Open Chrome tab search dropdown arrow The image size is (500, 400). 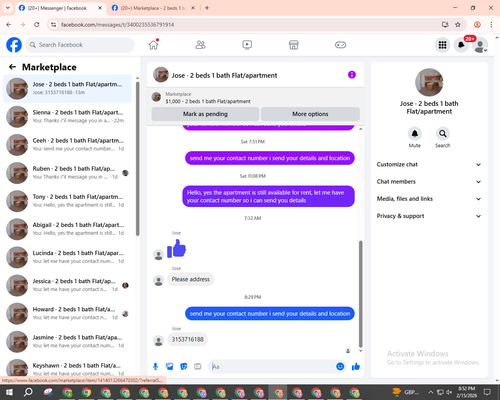click(x=8, y=8)
